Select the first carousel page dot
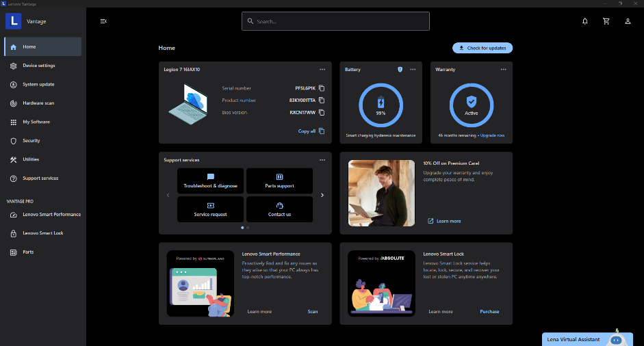 (242, 228)
